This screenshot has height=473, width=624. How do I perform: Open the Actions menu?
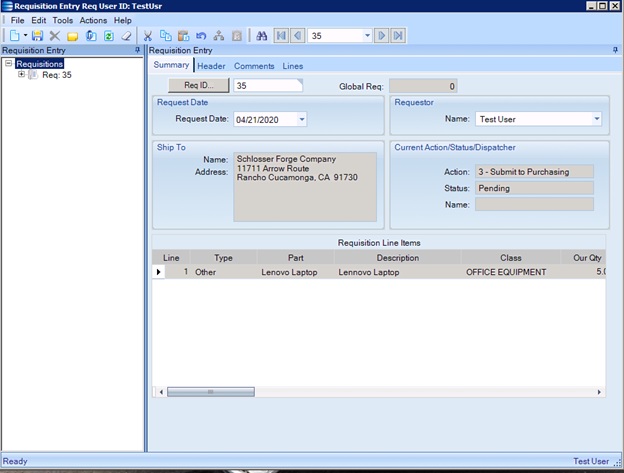point(93,20)
